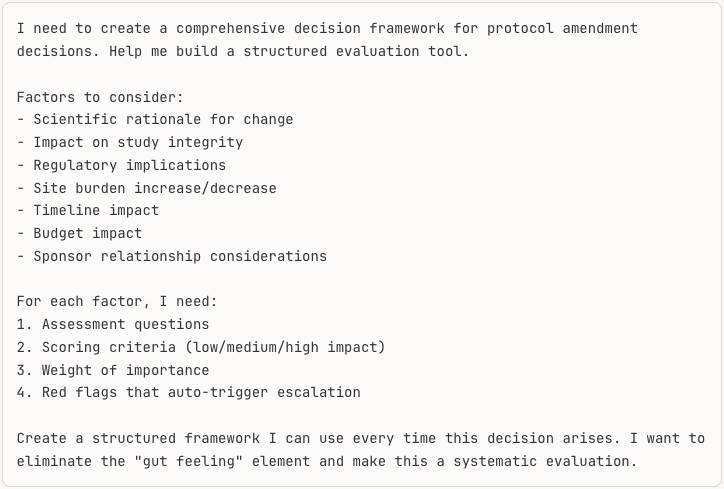The height and width of the screenshot is (489, 724).
Task: Click the 'Site burden increase/decrease' line
Action: click(154, 188)
